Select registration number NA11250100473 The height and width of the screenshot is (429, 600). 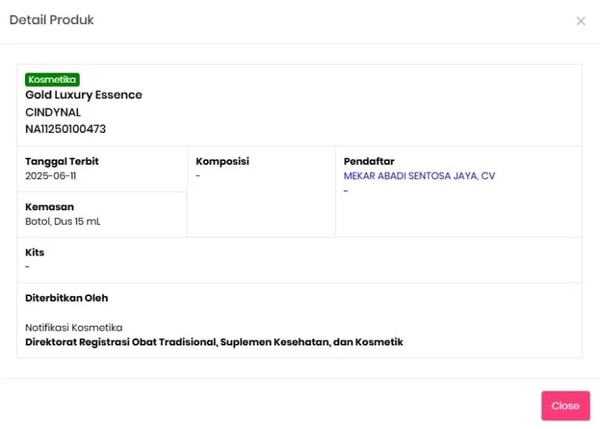click(66, 129)
